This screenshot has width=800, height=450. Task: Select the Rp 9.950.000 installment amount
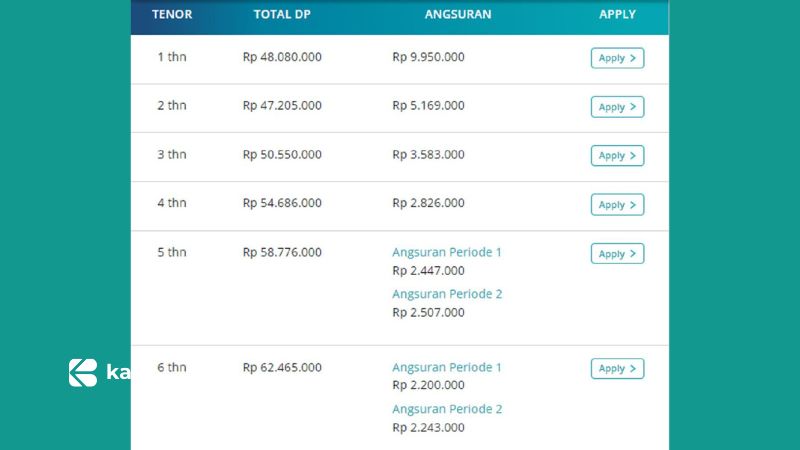428,57
